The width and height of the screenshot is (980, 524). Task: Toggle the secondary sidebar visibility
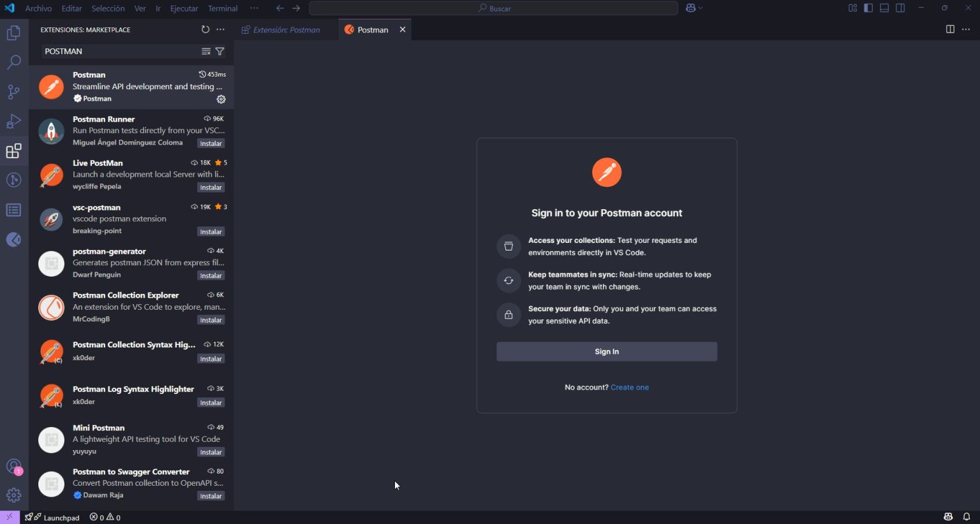coord(900,8)
